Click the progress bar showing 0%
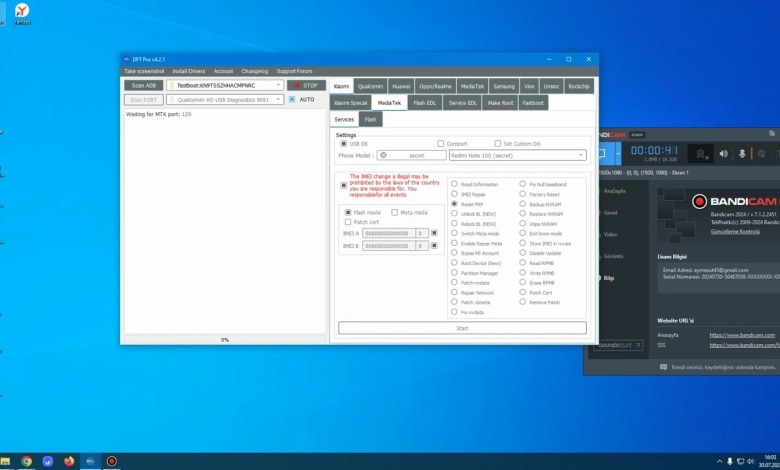 coord(225,339)
